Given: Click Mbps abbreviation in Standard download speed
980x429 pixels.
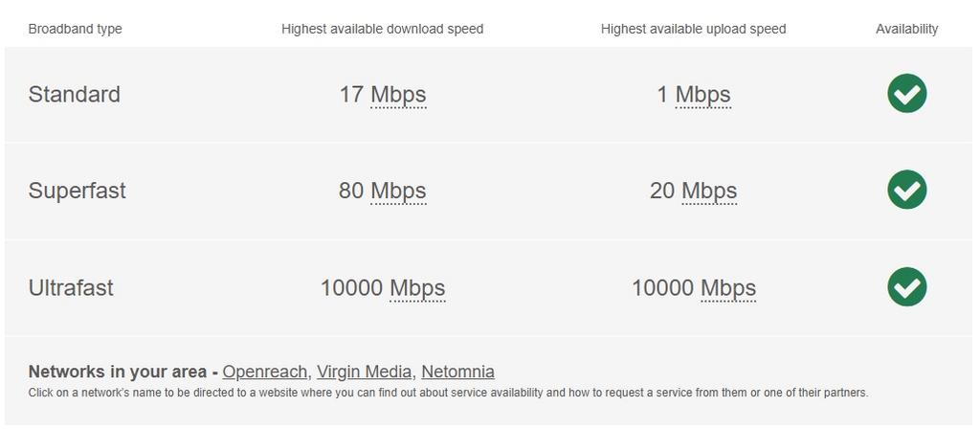Looking at the screenshot, I should pos(398,95).
